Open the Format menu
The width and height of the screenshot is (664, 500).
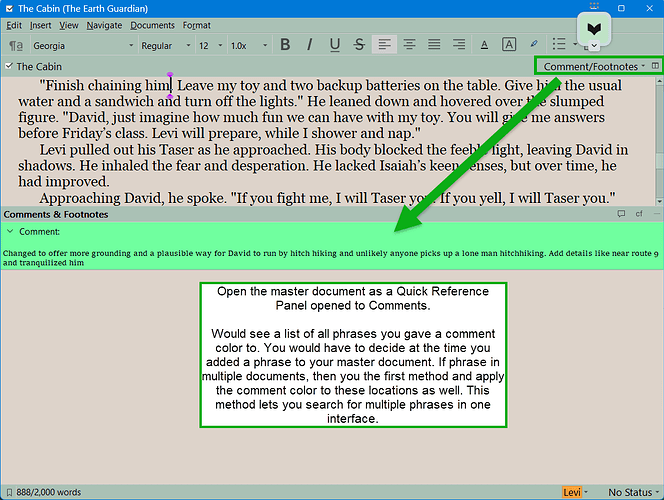[196, 24]
